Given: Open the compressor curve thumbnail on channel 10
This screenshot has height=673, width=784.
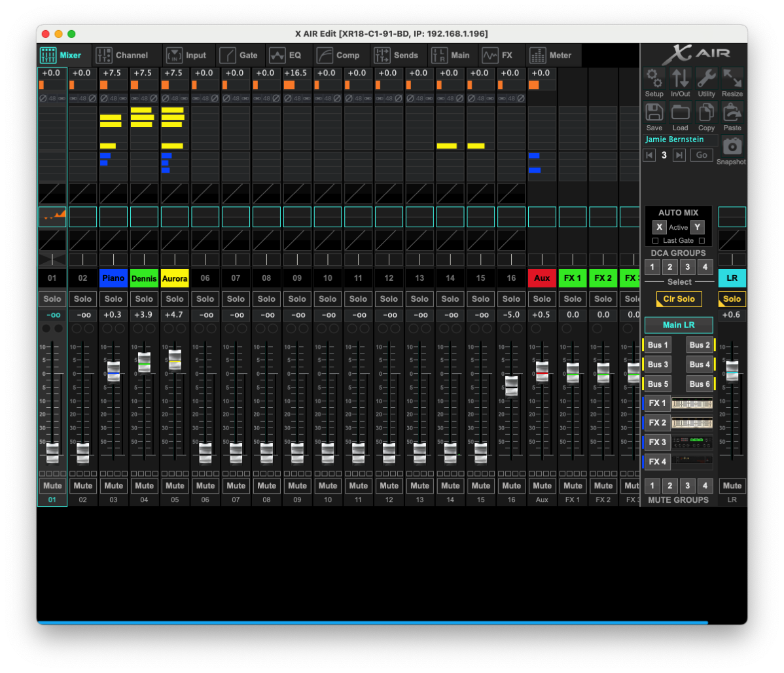Looking at the screenshot, I should (327, 240).
